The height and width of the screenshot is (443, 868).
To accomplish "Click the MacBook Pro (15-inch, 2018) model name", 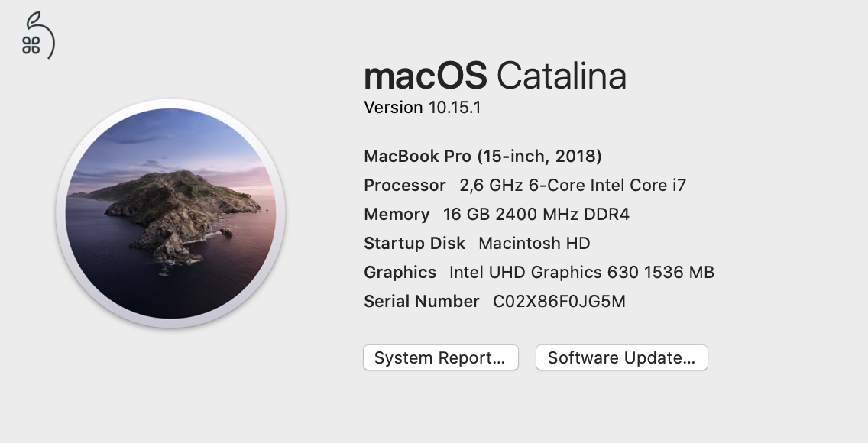I will click(x=482, y=156).
